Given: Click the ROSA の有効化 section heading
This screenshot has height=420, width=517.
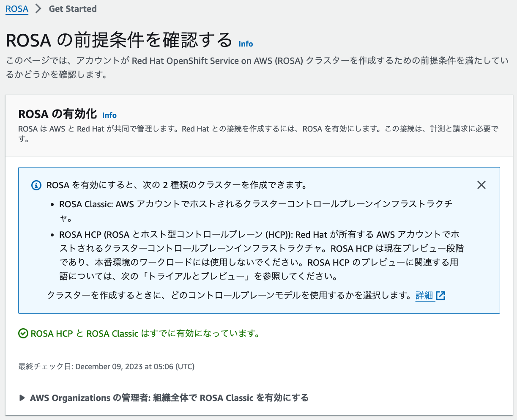Looking at the screenshot, I should click(58, 114).
